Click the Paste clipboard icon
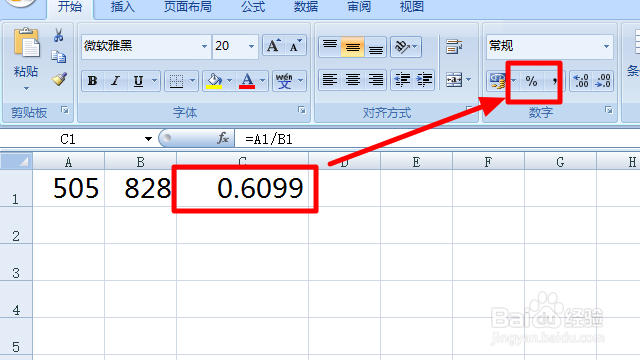The height and width of the screenshot is (360, 640). 27,42
